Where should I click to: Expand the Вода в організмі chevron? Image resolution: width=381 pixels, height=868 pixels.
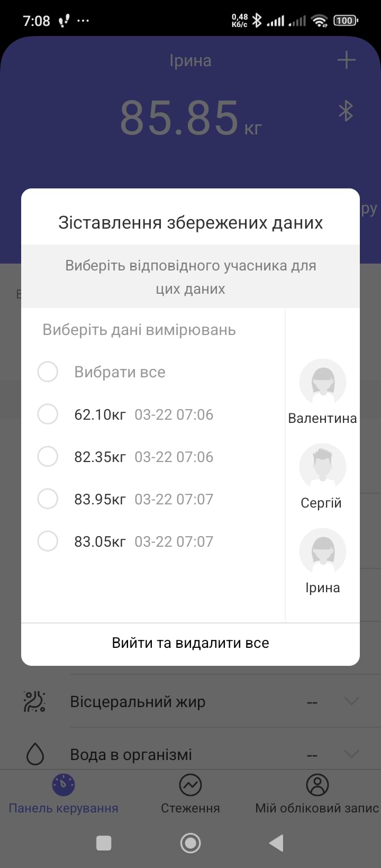coord(351,754)
